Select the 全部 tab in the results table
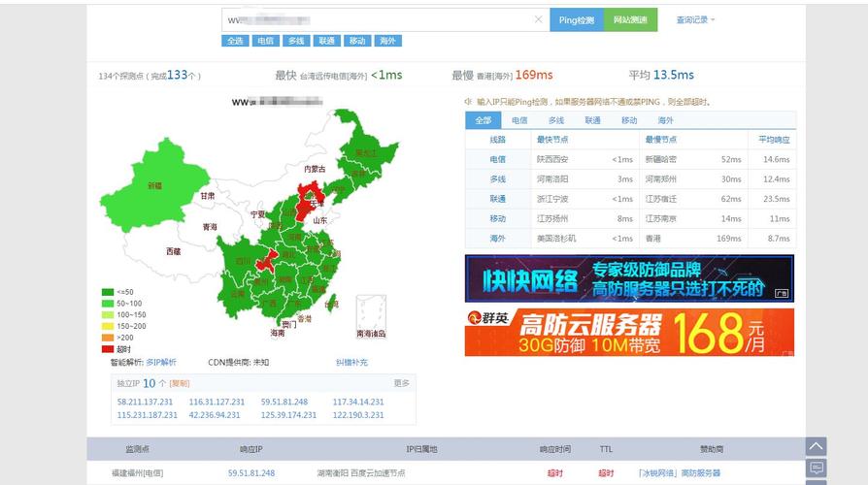The width and height of the screenshot is (868, 485). point(483,120)
